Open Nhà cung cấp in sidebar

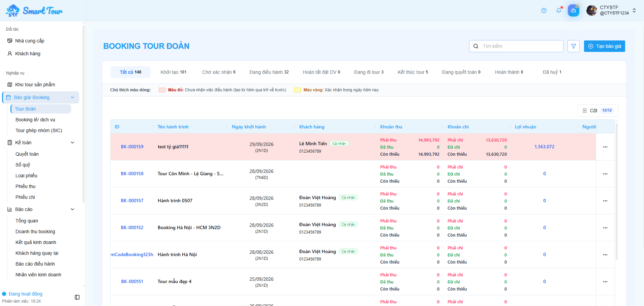(x=30, y=41)
